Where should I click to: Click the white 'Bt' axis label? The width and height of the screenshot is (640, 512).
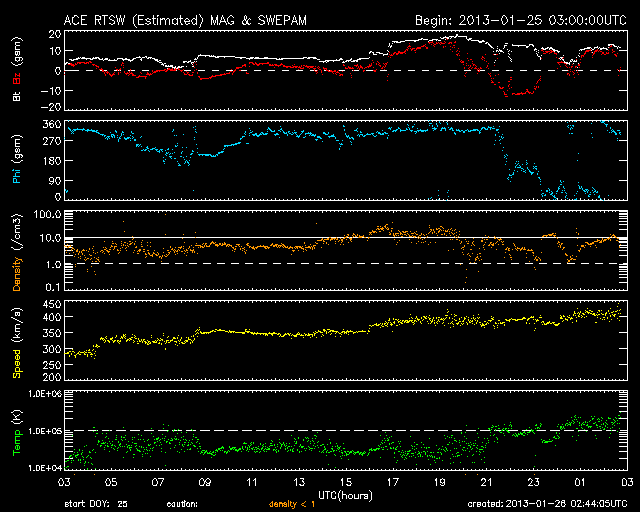tap(17, 96)
